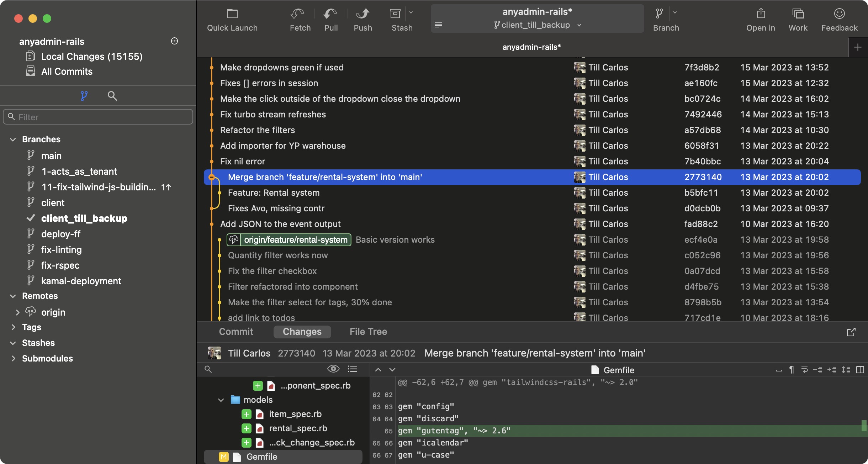Toggle split diff view
The image size is (868, 464).
[860, 370]
